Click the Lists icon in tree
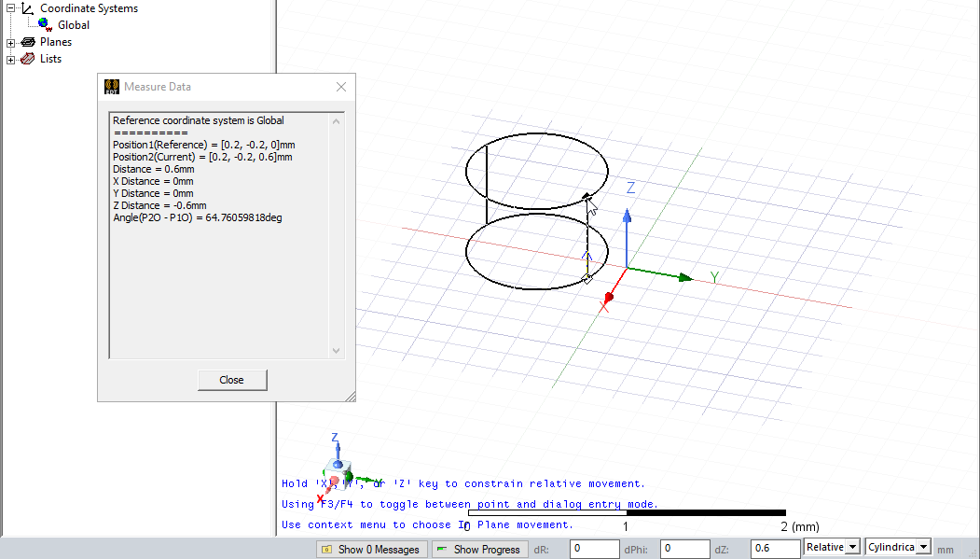The image size is (980, 559). point(27,59)
